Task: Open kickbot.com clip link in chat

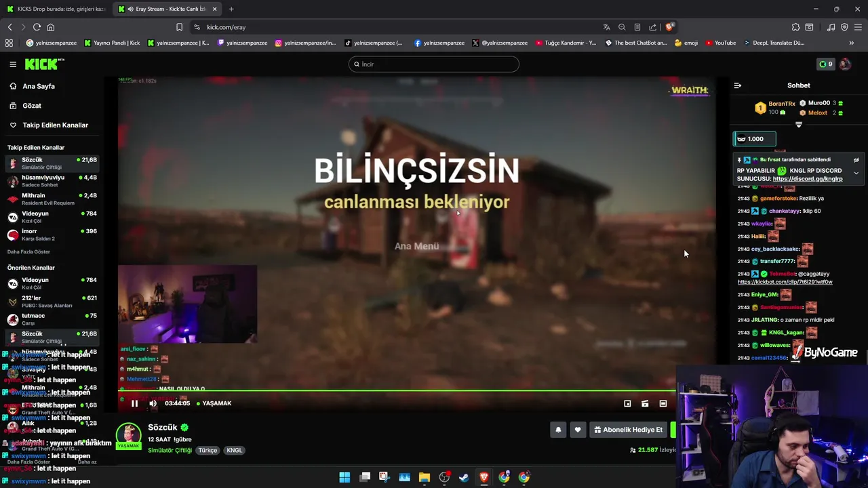Action: [x=785, y=282]
